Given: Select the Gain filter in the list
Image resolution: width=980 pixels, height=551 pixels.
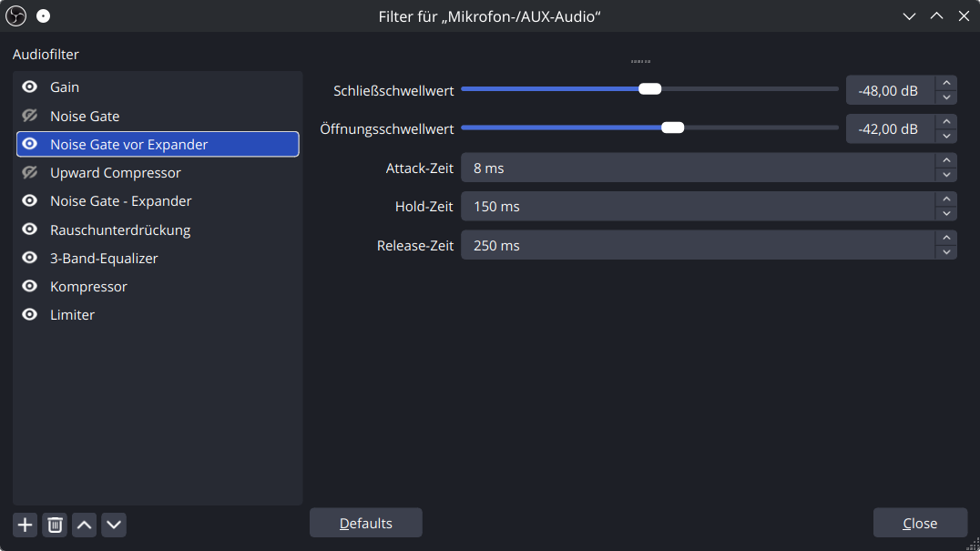Looking at the screenshot, I should coord(158,87).
